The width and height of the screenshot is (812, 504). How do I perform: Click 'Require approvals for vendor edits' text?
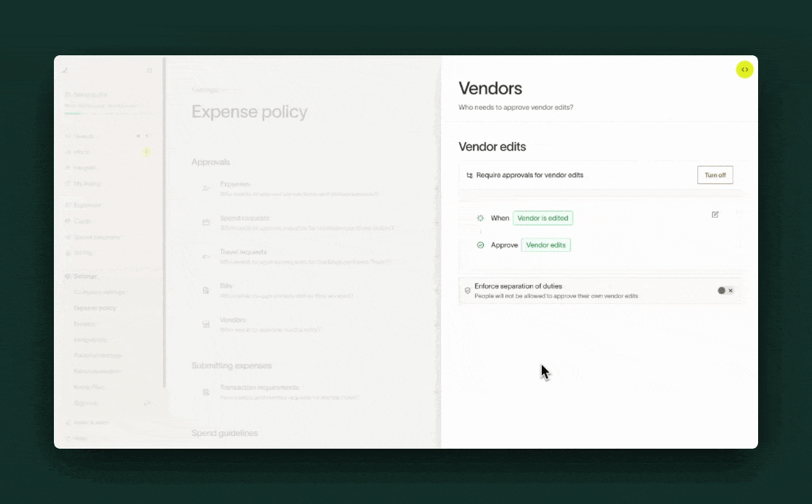click(x=530, y=175)
